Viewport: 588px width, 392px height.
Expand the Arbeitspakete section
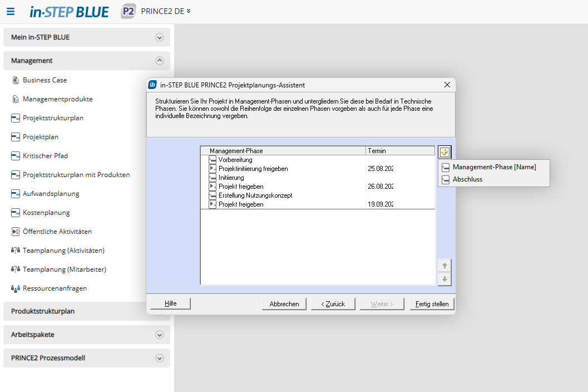(160, 335)
